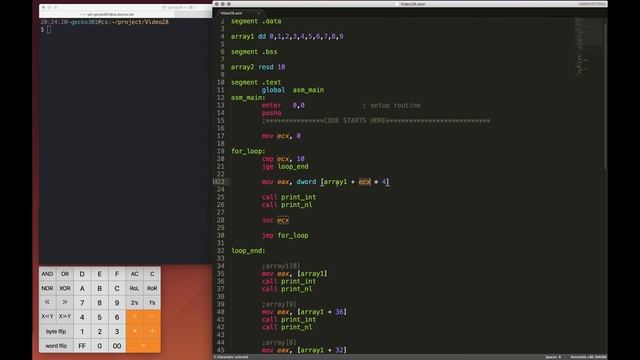Click the shift-left << calculator key

click(47, 302)
